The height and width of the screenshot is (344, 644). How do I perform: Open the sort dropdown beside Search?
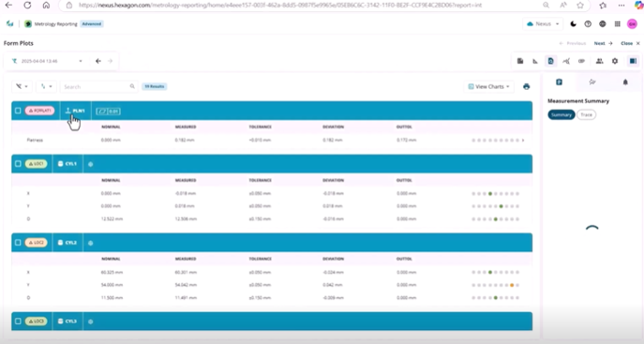46,86
